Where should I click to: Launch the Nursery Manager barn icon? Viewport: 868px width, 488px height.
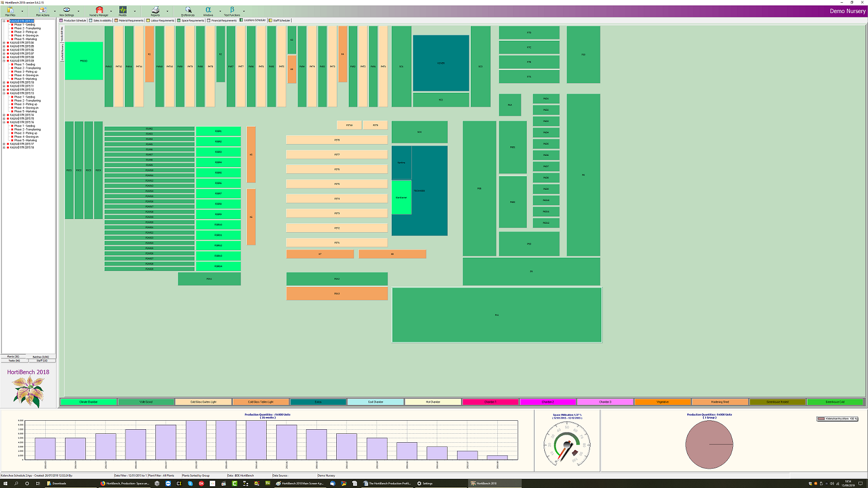99,10
